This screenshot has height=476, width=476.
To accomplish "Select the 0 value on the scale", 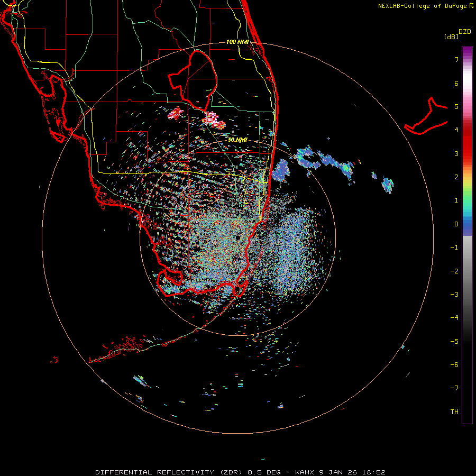I will pos(456,224).
